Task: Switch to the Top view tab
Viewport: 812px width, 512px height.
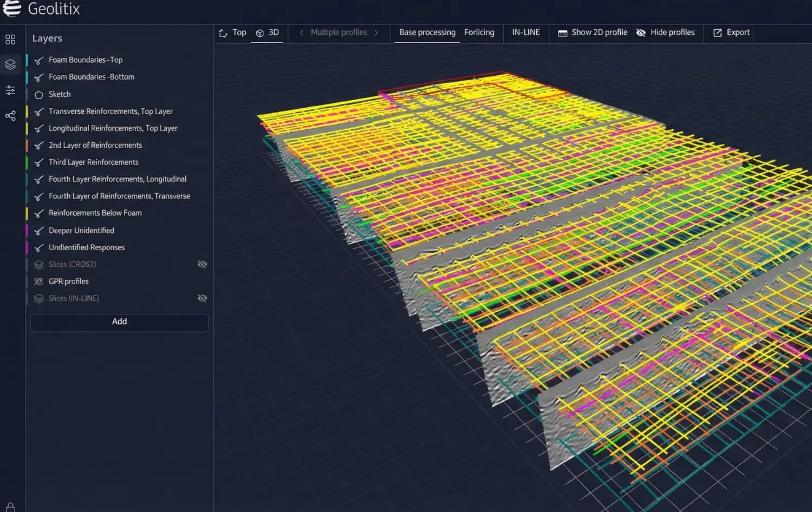Action: [233, 32]
